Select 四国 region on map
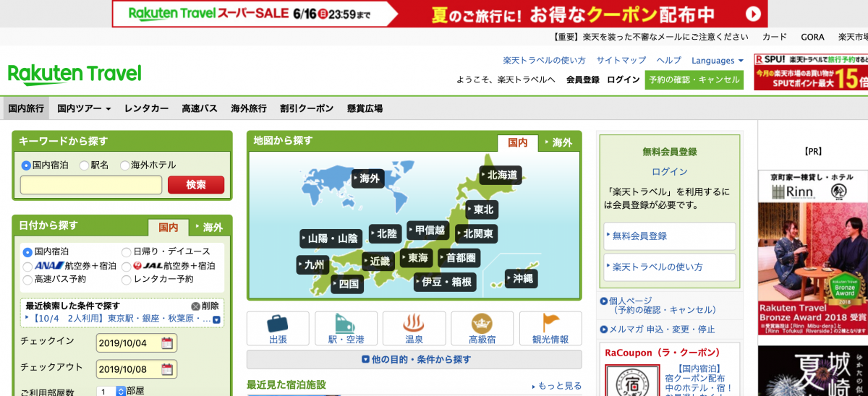Screen dimensions: 868x396 point(347,284)
